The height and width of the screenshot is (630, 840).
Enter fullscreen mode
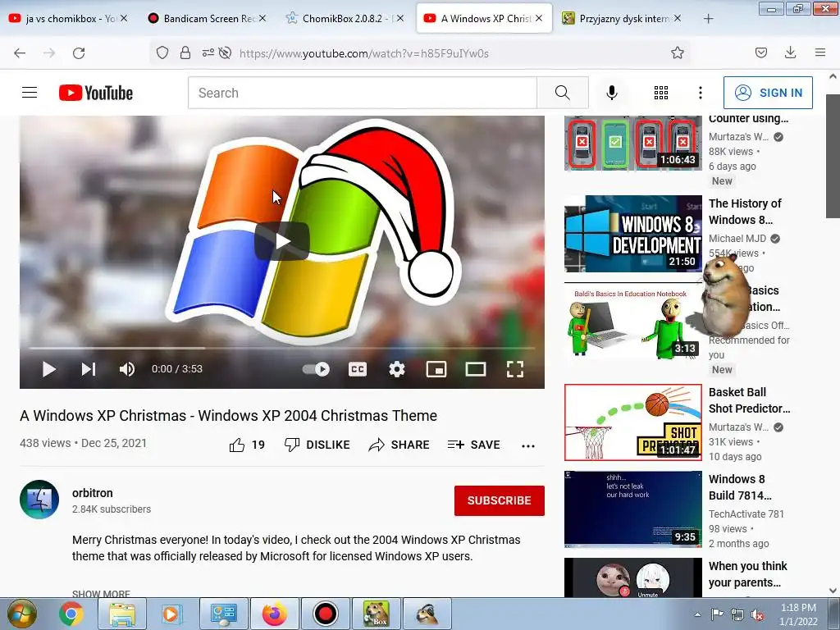(x=515, y=369)
